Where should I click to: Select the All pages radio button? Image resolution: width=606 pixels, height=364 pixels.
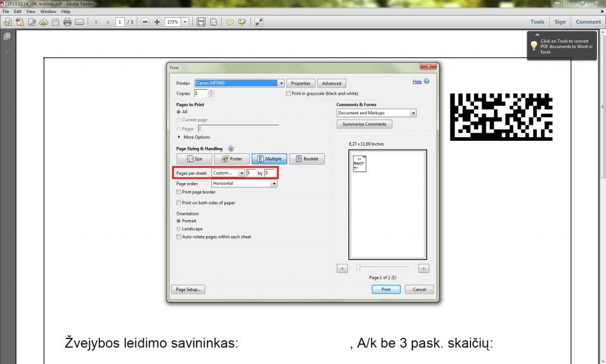point(179,112)
